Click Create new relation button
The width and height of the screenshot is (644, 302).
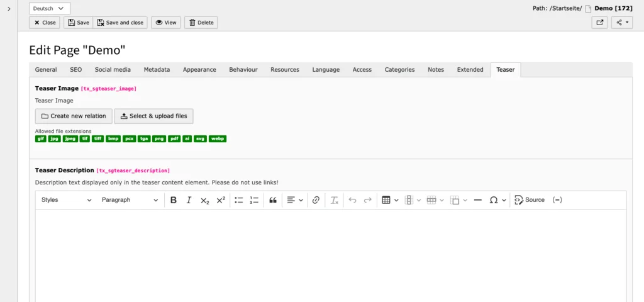click(x=74, y=116)
